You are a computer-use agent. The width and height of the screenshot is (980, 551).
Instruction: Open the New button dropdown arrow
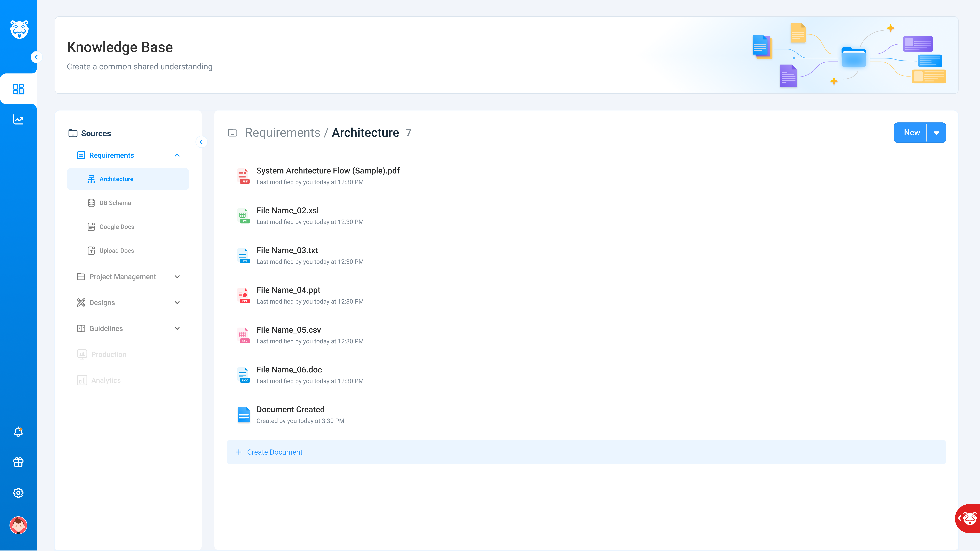point(936,133)
